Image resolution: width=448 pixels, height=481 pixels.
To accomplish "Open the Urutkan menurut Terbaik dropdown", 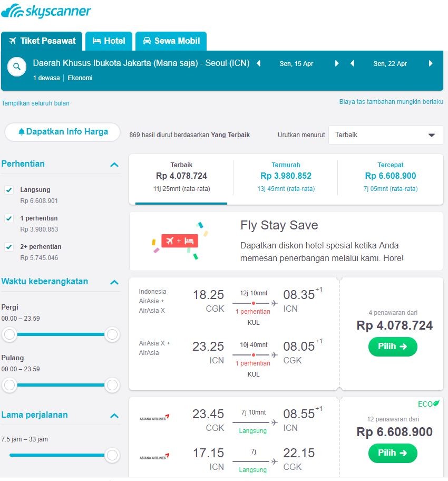I will pos(385,135).
